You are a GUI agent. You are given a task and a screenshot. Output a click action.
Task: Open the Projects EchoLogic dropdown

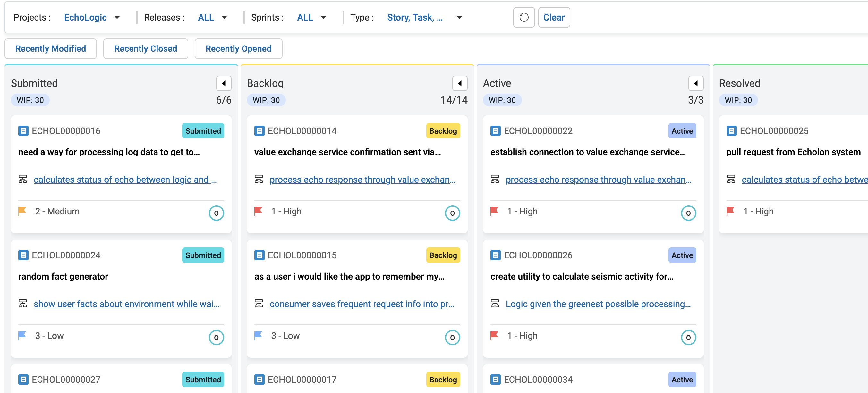pyautogui.click(x=92, y=17)
